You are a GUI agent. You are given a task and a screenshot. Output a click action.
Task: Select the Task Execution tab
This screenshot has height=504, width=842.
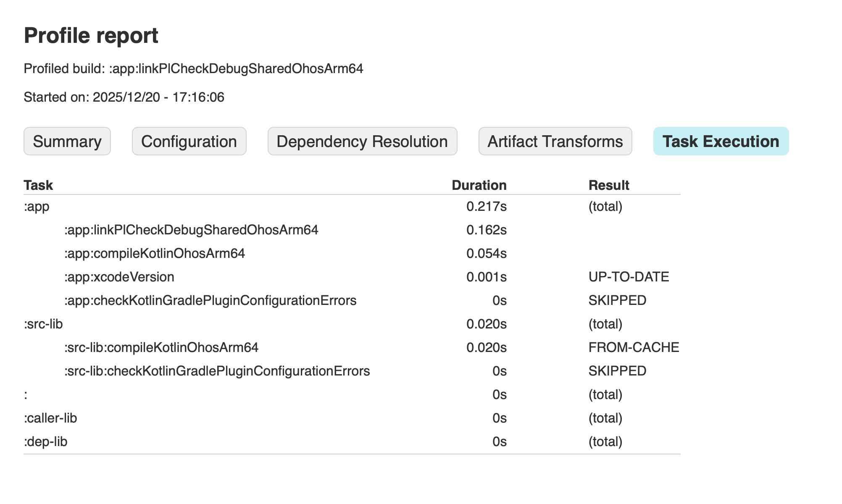[x=721, y=142]
